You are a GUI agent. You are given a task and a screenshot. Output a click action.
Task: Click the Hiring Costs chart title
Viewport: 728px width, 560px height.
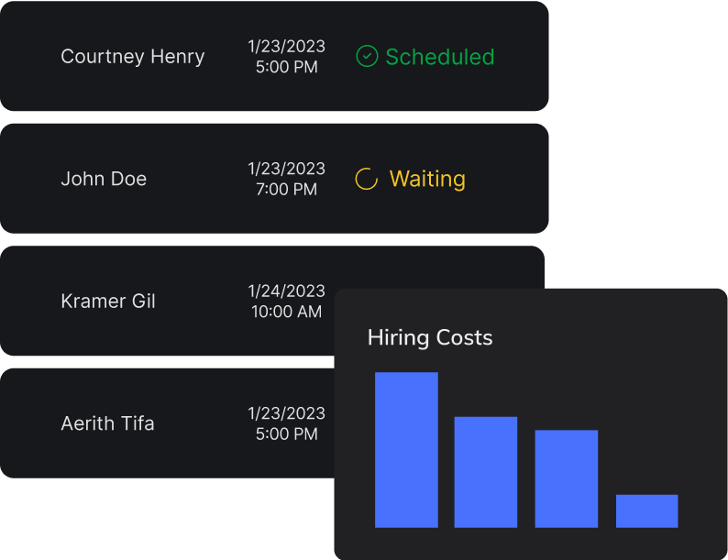click(x=430, y=337)
